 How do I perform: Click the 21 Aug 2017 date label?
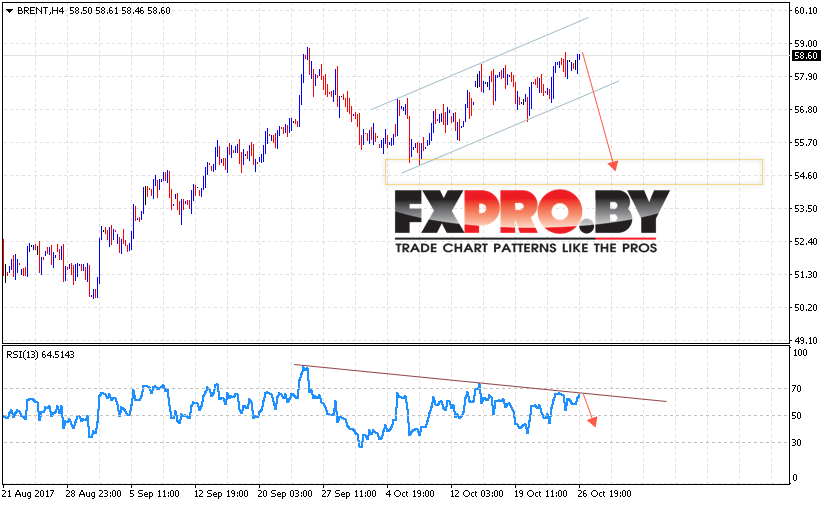[x=29, y=494]
